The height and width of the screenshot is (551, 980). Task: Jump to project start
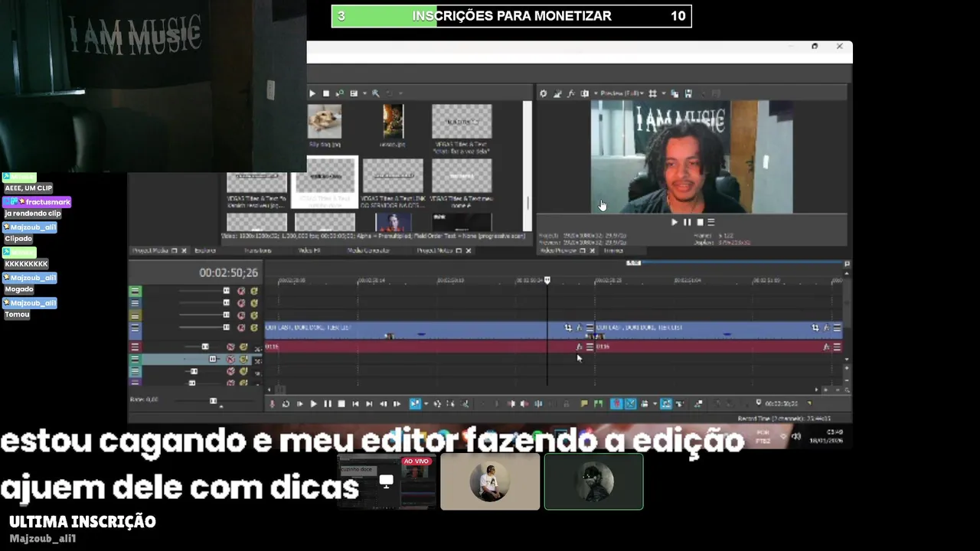(x=355, y=403)
